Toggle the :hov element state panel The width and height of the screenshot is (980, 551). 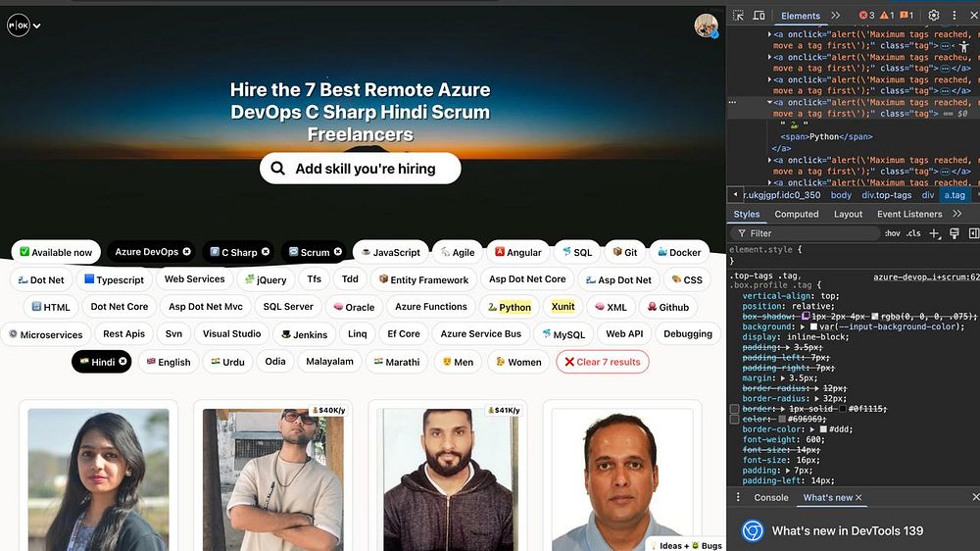pos(893,233)
